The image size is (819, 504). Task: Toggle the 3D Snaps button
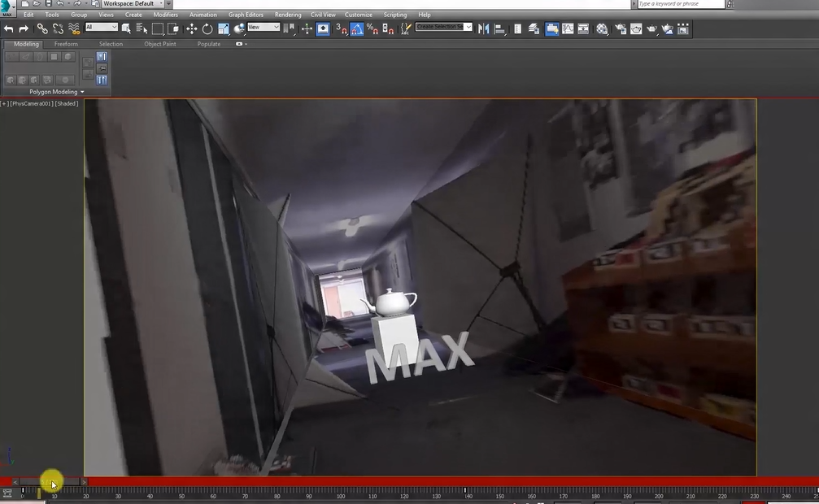[341, 28]
